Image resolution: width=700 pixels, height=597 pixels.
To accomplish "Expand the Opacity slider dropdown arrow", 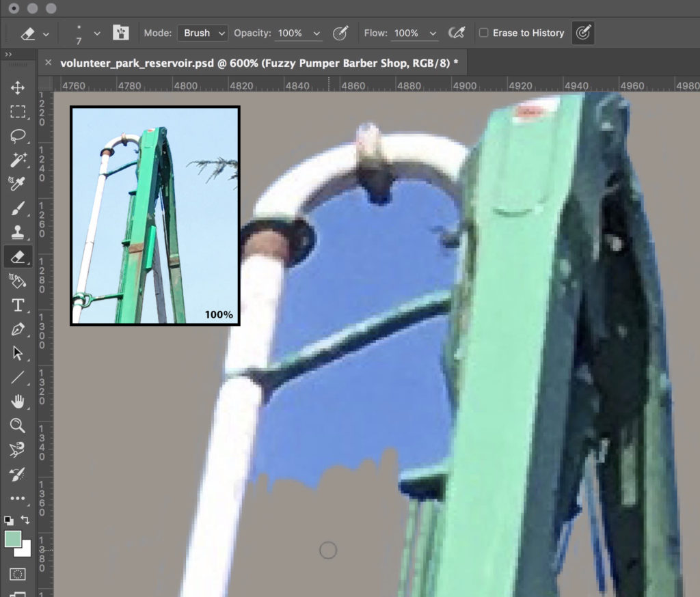I will (x=317, y=33).
